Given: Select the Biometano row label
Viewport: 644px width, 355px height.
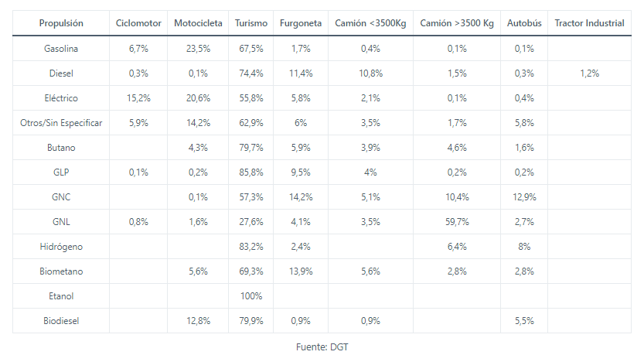Looking at the screenshot, I should click(61, 271).
